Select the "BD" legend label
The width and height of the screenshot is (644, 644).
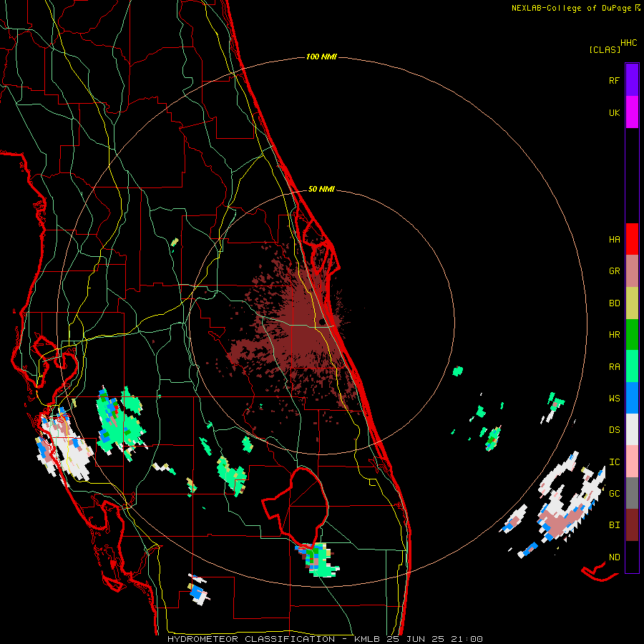click(x=615, y=303)
